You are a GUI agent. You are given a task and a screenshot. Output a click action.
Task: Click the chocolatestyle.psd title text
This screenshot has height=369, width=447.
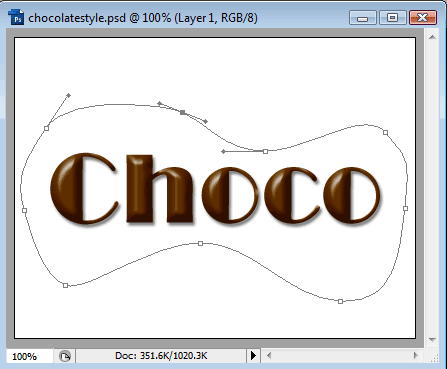(143, 18)
